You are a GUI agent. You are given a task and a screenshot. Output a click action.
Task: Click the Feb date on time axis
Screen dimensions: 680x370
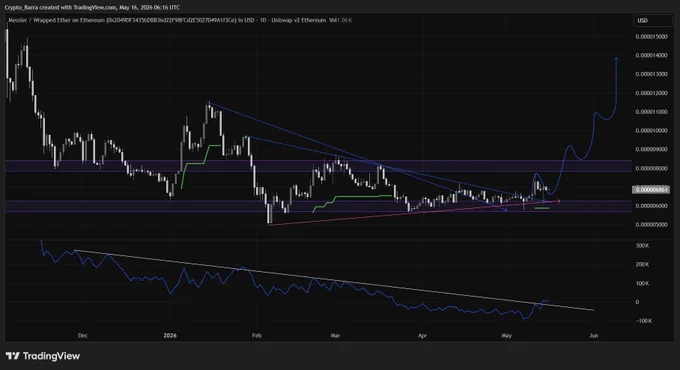click(257, 336)
